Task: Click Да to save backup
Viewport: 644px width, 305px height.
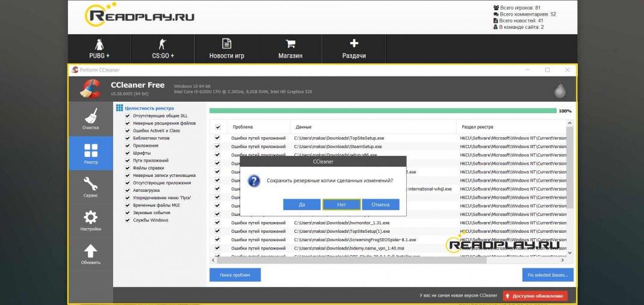Action: pyautogui.click(x=302, y=205)
